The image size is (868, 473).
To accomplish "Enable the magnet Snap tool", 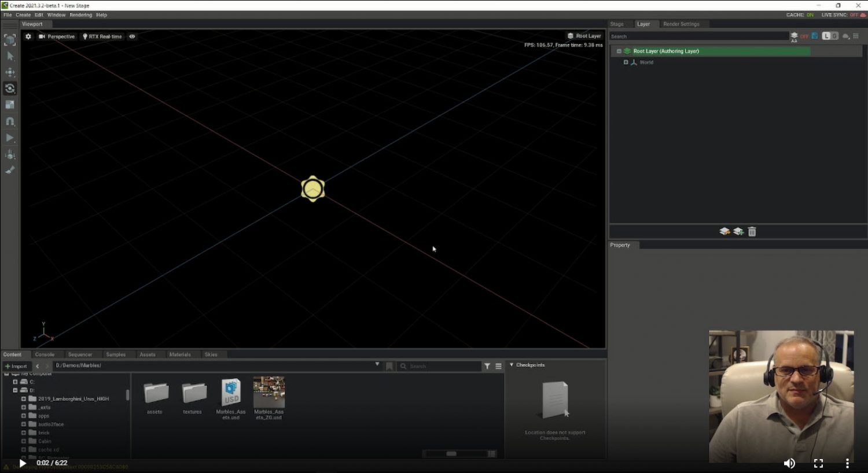I will 10,121.
